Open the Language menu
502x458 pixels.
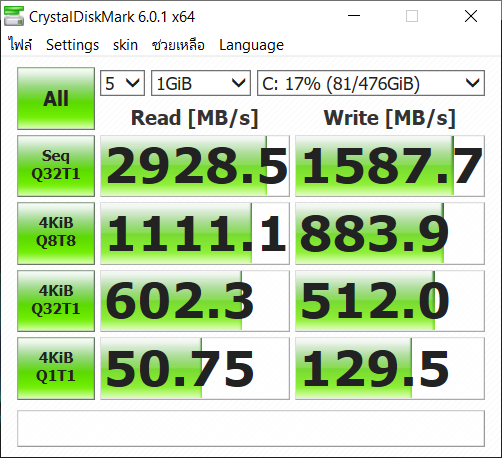[x=251, y=45]
